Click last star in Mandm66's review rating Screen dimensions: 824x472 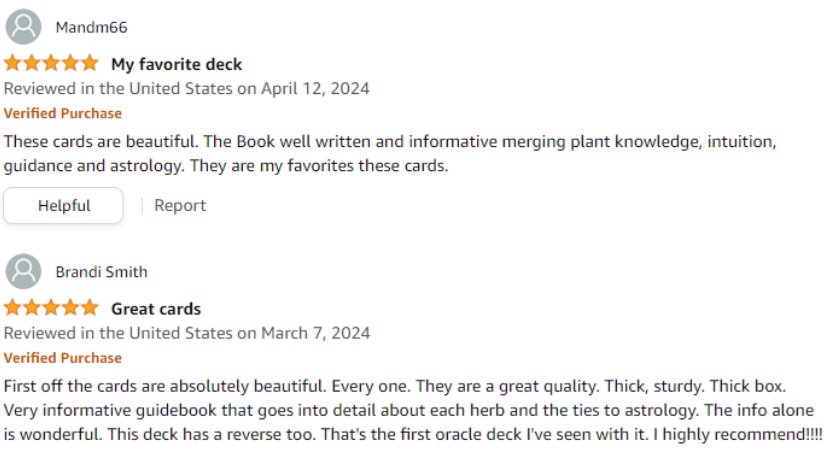(90, 64)
